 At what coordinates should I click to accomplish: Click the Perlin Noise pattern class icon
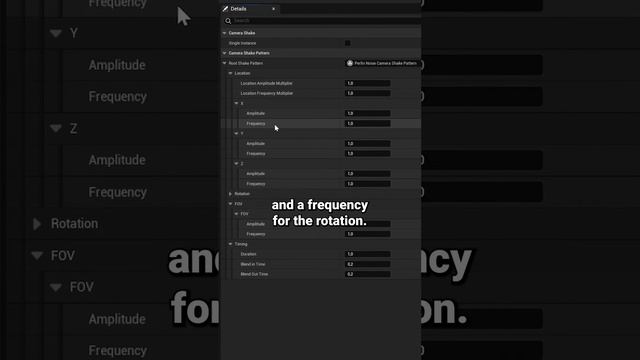click(350, 63)
